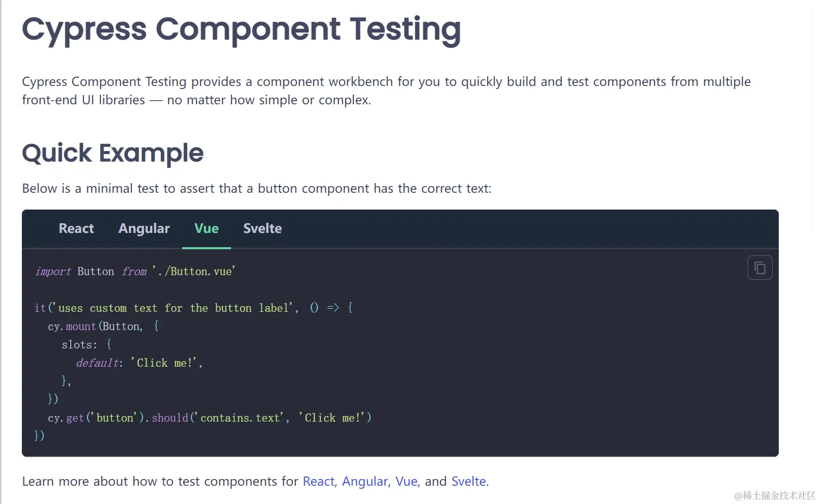Image resolution: width=819 pixels, height=504 pixels.
Task: Click the it('uses custom text...') code line
Action: (x=193, y=308)
